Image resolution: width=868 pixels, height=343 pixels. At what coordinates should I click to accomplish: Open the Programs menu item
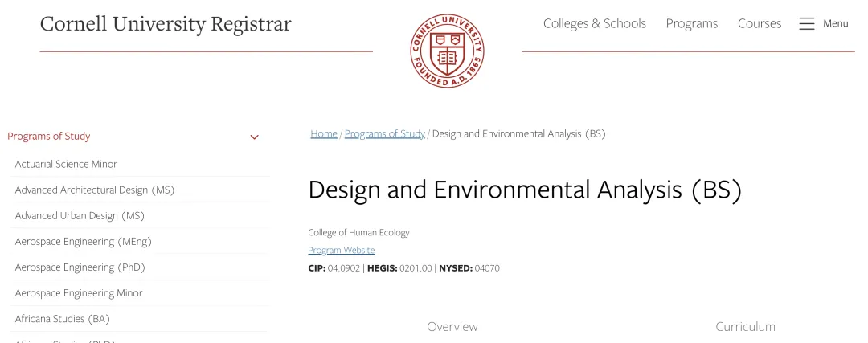click(691, 24)
